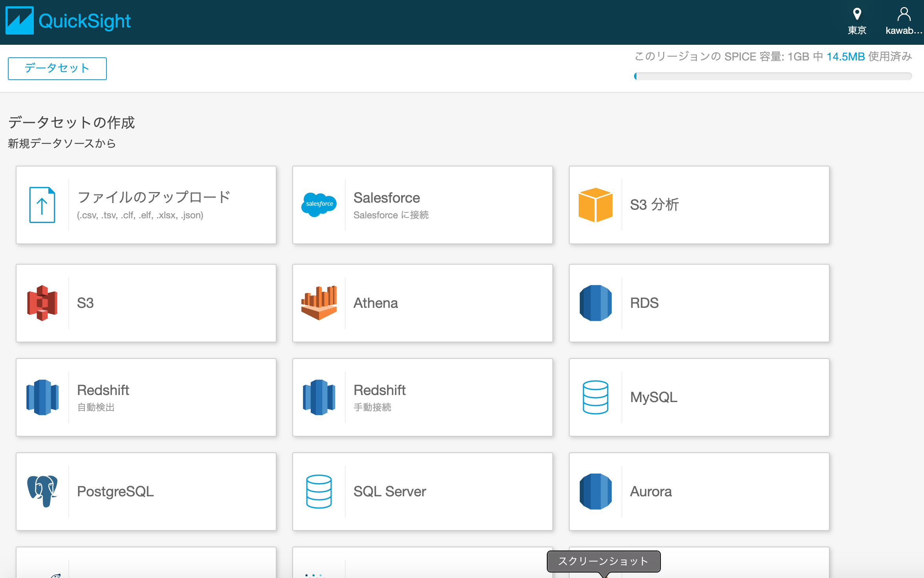This screenshot has width=924, height=578.
Task: Click the file upload arrow icon
Action: pyautogui.click(x=42, y=205)
